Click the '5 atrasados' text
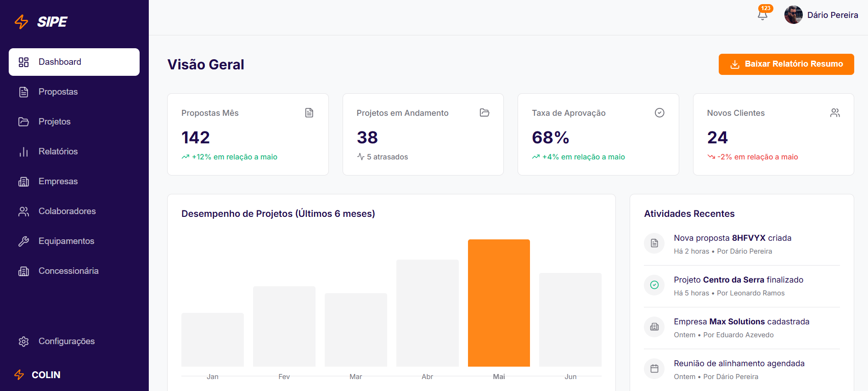 coord(387,157)
